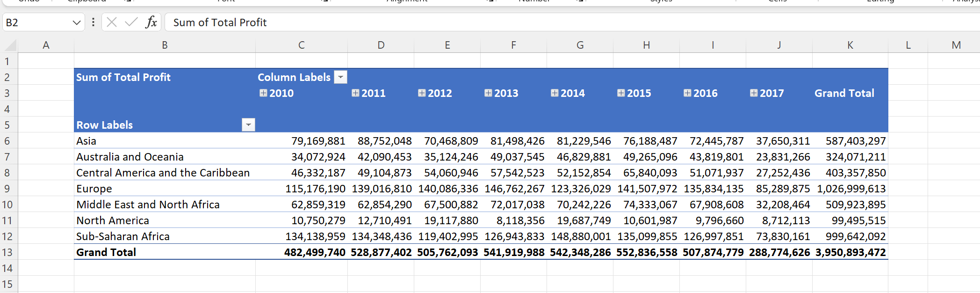Select the Grand Total column header cell
The image size is (980, 293).
[x=850, y=93]
